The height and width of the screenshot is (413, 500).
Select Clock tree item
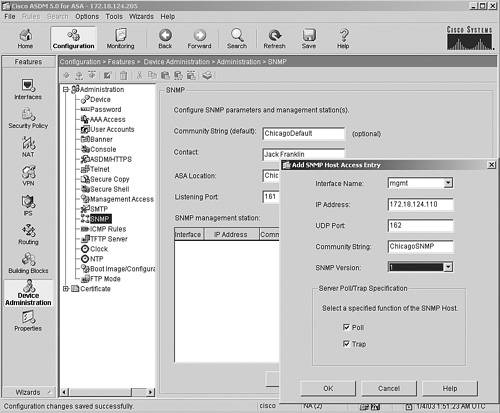click(99, 249)
